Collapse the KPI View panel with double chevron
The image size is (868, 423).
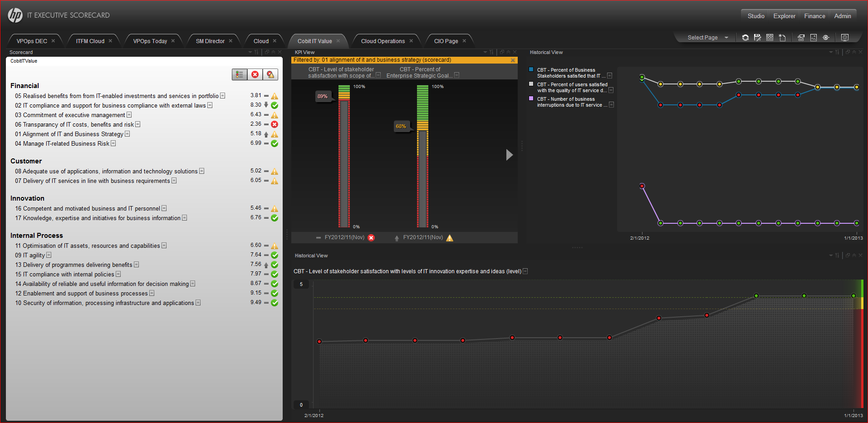click(x=508, y=52)
